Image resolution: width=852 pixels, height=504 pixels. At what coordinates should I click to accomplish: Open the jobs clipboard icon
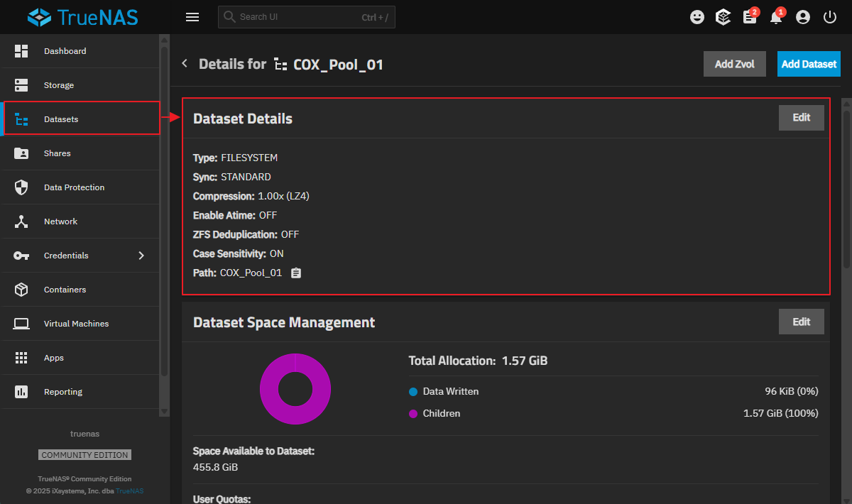[750, 17]
